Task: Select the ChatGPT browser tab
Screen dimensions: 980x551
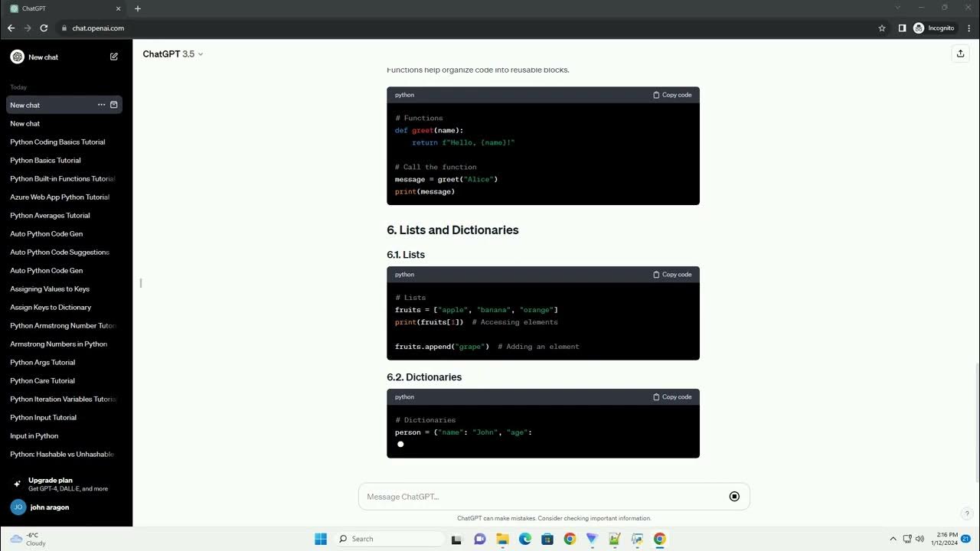Action: pos(64,8)
